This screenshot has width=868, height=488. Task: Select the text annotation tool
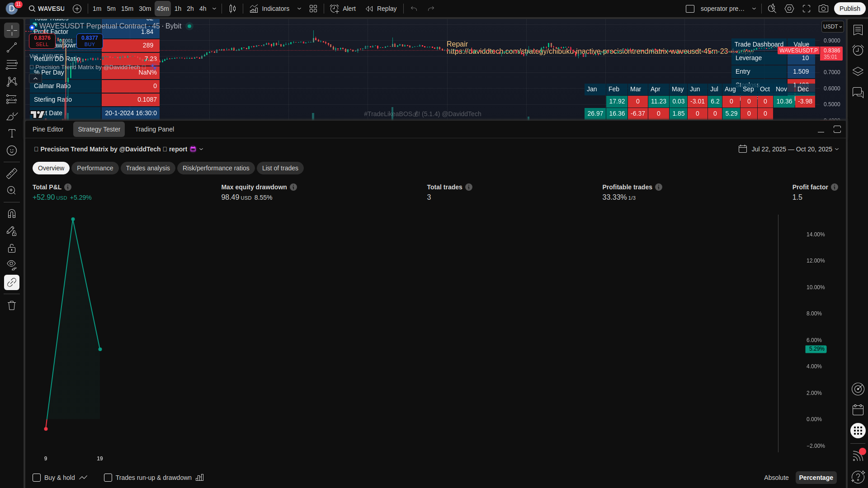[12, 133]
